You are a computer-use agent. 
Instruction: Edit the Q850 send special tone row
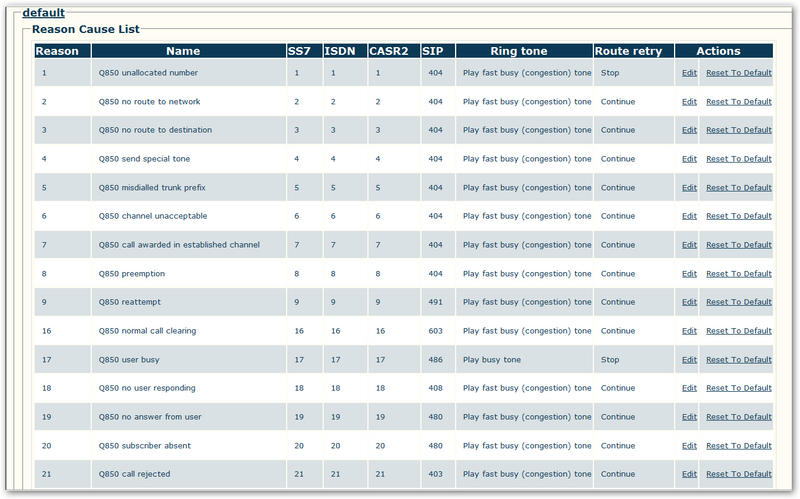coord(689,159)
